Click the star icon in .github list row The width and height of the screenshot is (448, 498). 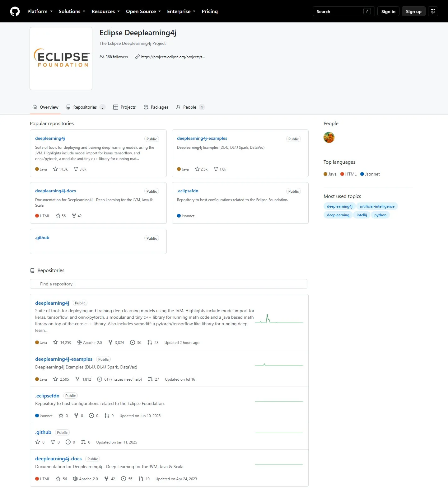38,442
